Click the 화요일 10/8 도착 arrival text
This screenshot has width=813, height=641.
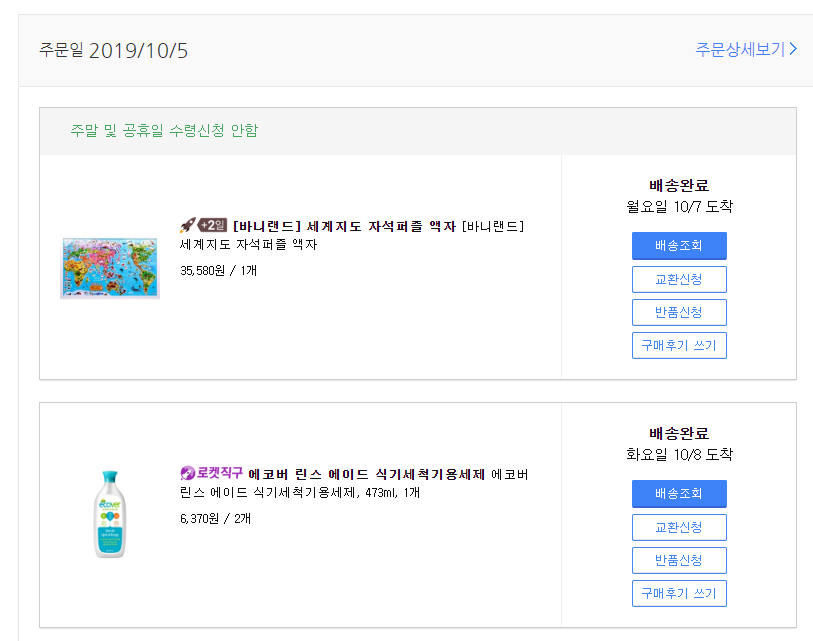click(x=679, y=454)
